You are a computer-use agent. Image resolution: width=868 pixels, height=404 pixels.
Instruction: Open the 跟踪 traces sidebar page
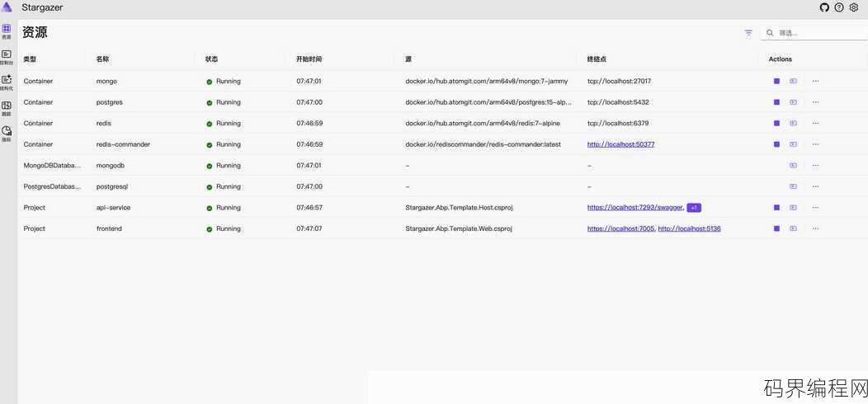[x=7, y=108]
